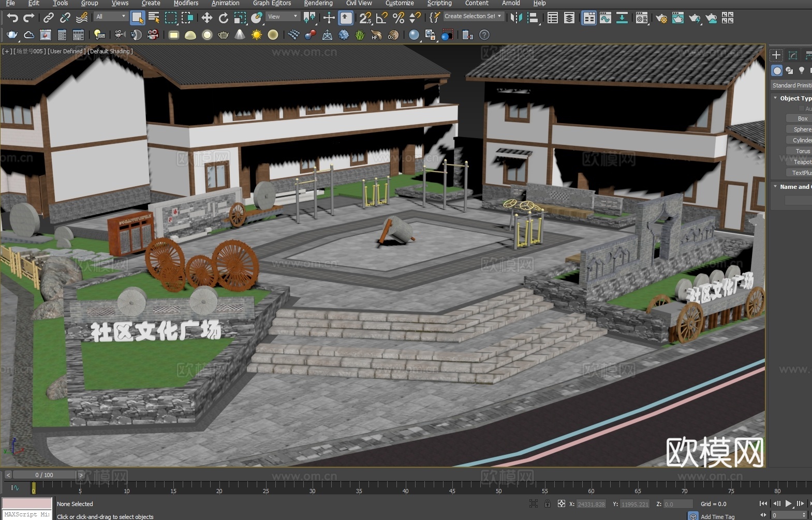Open the Layer Explorer stacked-layers icon
Screen dimensions: 812x520
(569, 18)
